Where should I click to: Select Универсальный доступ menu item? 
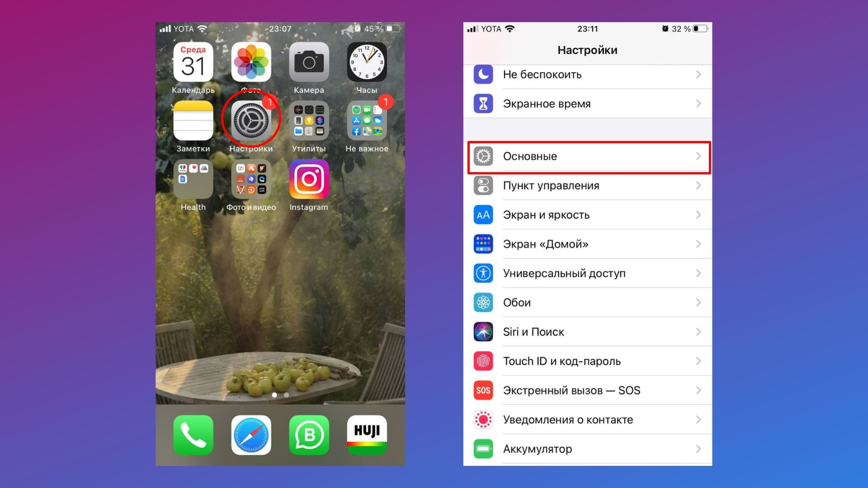588,273
